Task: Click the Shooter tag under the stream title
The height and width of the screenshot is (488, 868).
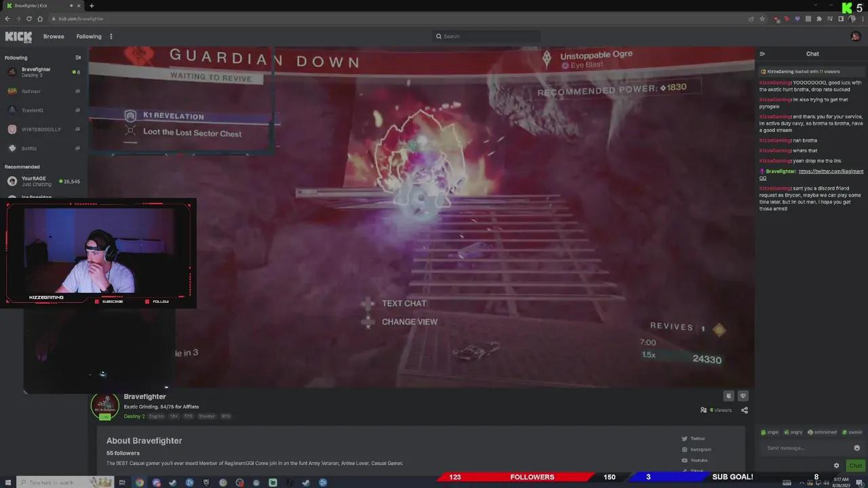Action: (207, 416)
